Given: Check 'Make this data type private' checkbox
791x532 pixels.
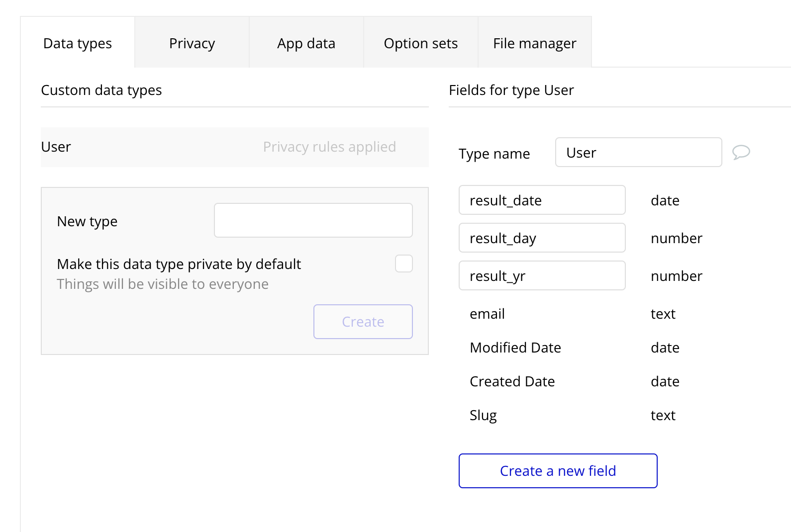Looking at the screenshot, I should [403, 264].
